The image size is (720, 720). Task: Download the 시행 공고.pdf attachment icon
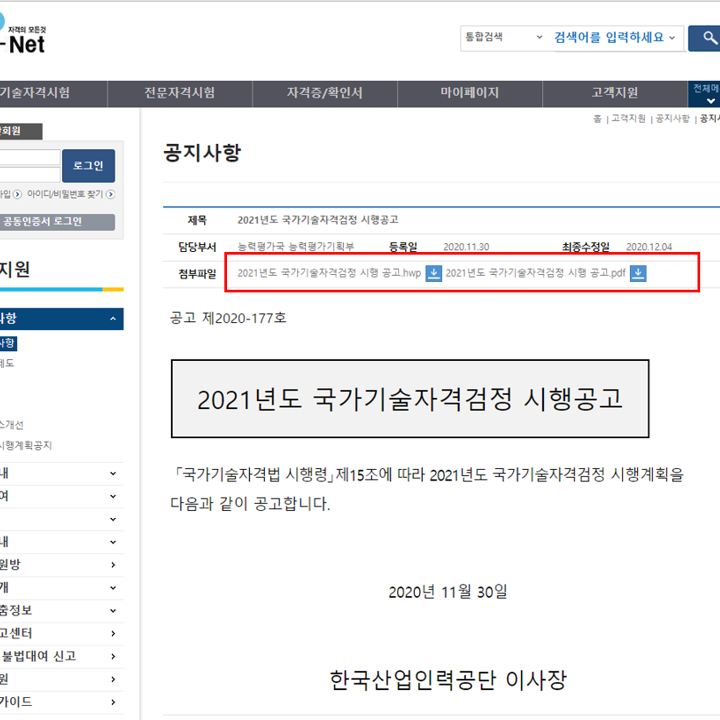[638, 273]
